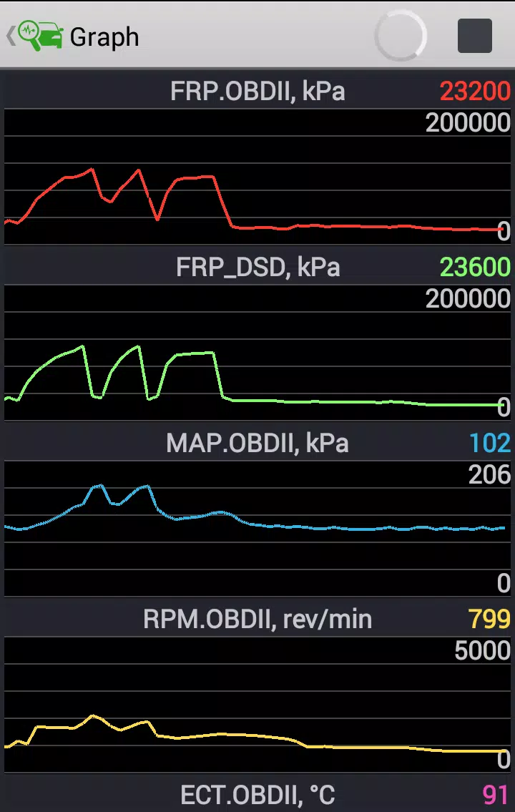Select the Graph title text
This screenshot has width=515, height=812.
coord(104,37)
